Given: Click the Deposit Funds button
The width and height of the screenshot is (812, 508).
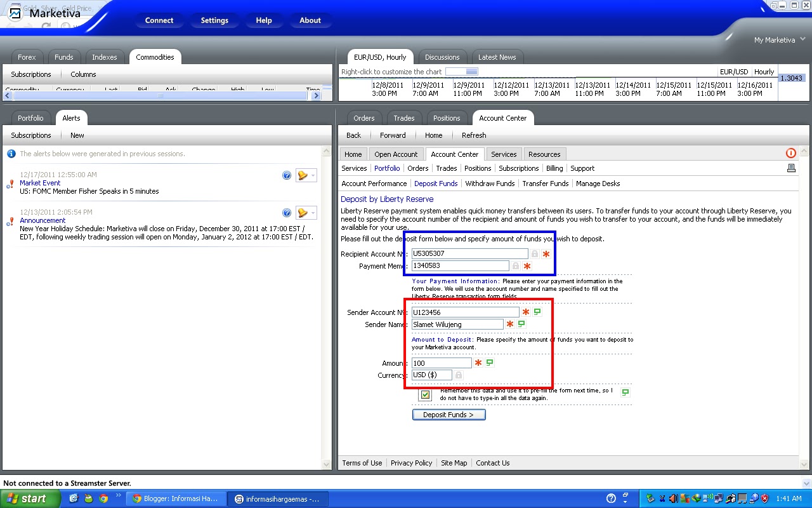Looking at the screenshot, I should coord(449,415).
